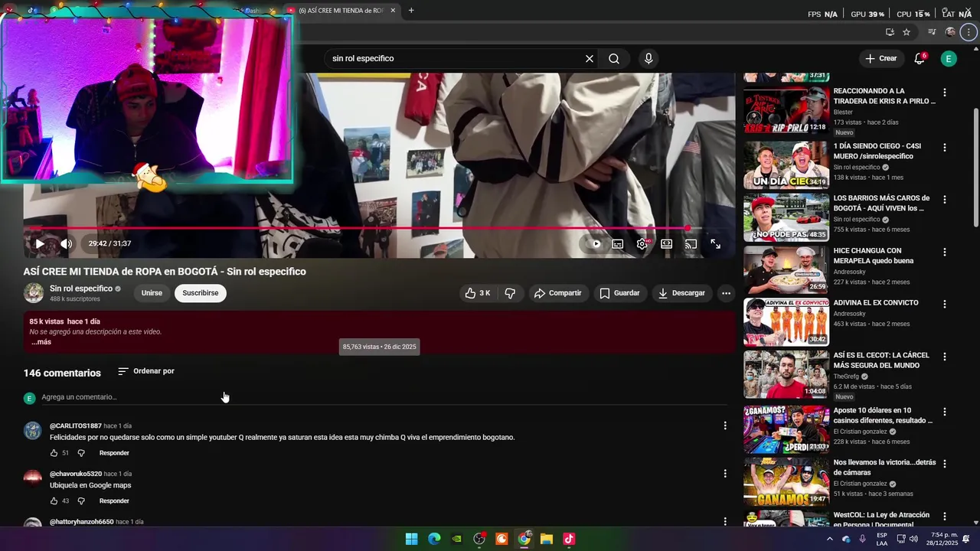The width and height of the screenshot is (980, 551).
Task: Click install app icon in address bar
Action: [x=890, y=32]
